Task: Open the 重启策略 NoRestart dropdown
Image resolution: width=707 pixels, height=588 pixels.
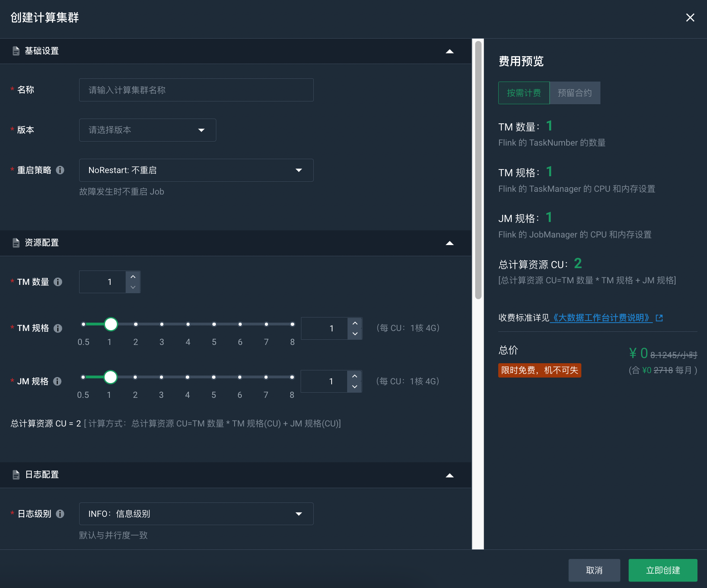Action: [196, 170]
